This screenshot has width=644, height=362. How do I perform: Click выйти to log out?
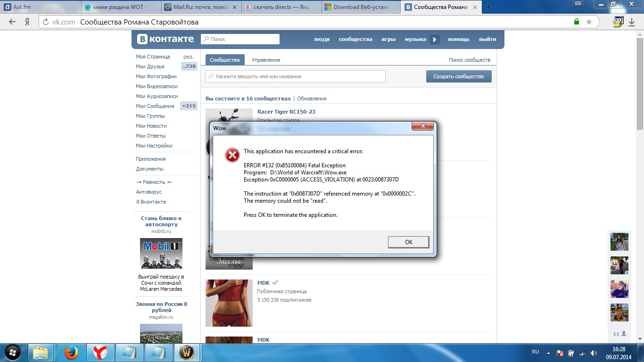(x=487, y=39)
